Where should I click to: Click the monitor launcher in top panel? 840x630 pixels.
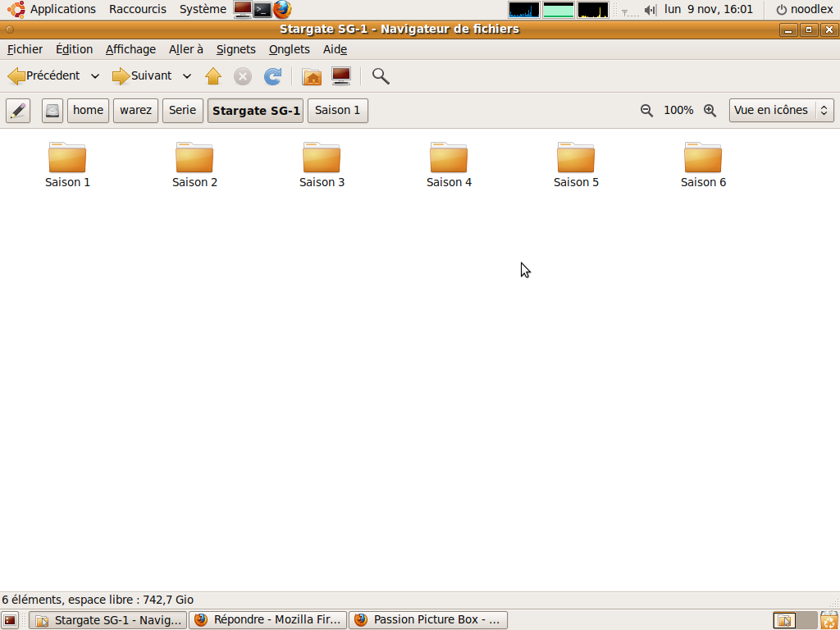243,10
